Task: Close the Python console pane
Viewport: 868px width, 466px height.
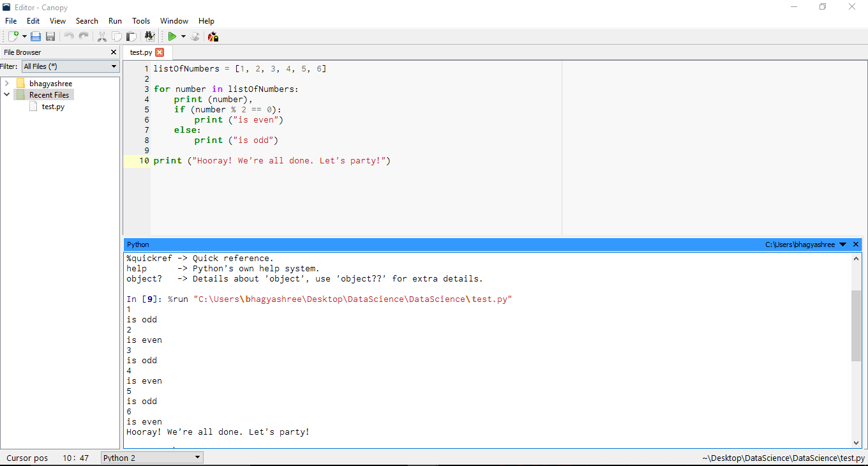Action: [x=857, y=244]
